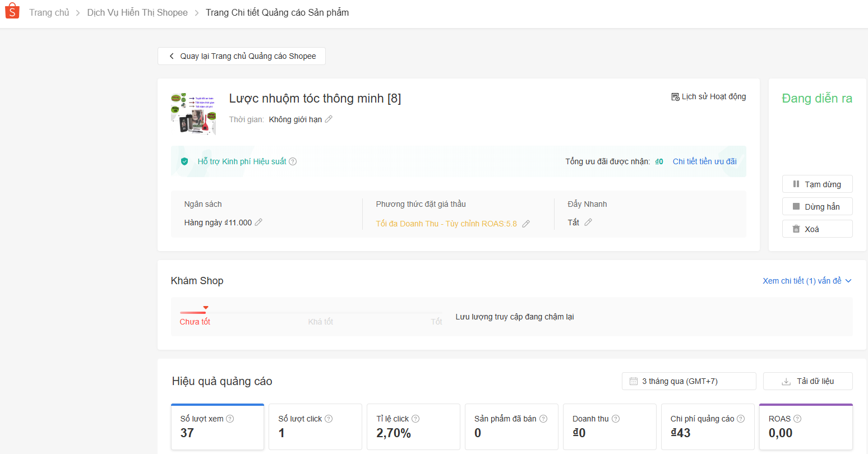Show help info for ROAS metric
This screenshot has width=868, height=454.
tap(797, 419)
